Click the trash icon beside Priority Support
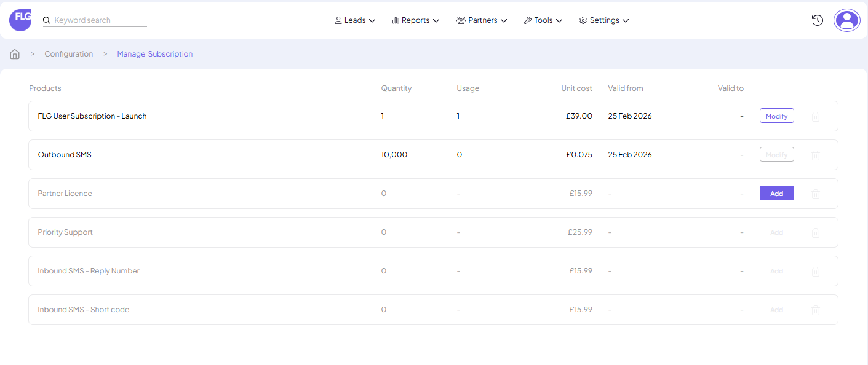868x365 pixels. (816, 232)
